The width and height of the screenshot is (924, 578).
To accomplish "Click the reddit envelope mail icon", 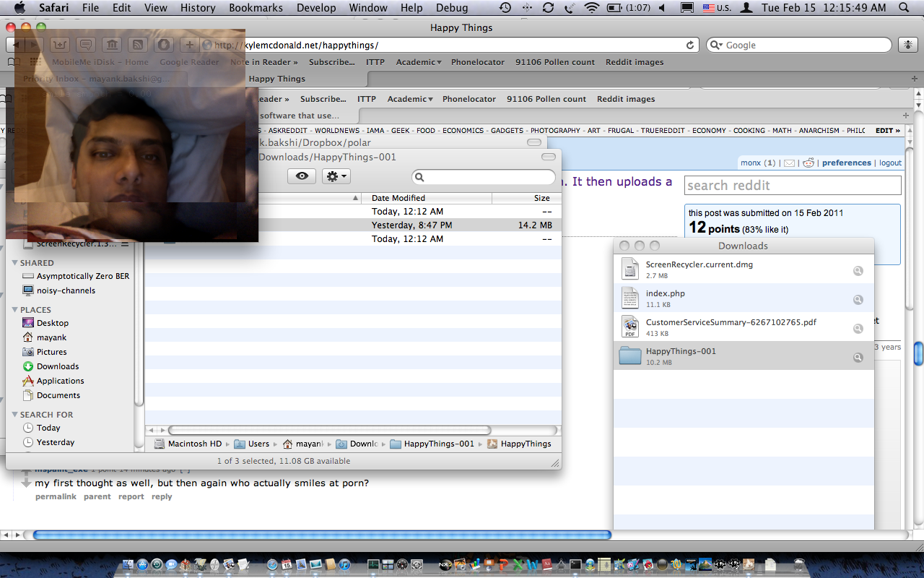I will (789, 163).
